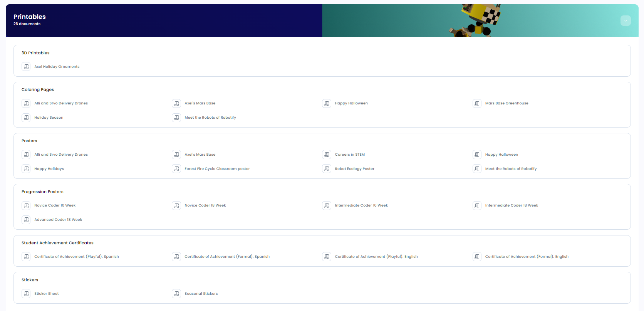
Task: Click the document icon beside Intermediate Coder 18 Week
Action: [x=477, y=205]
